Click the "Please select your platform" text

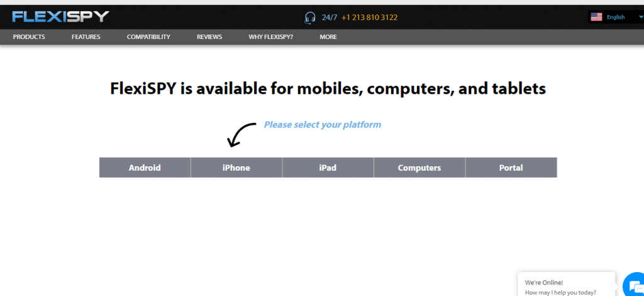(323, 125)
